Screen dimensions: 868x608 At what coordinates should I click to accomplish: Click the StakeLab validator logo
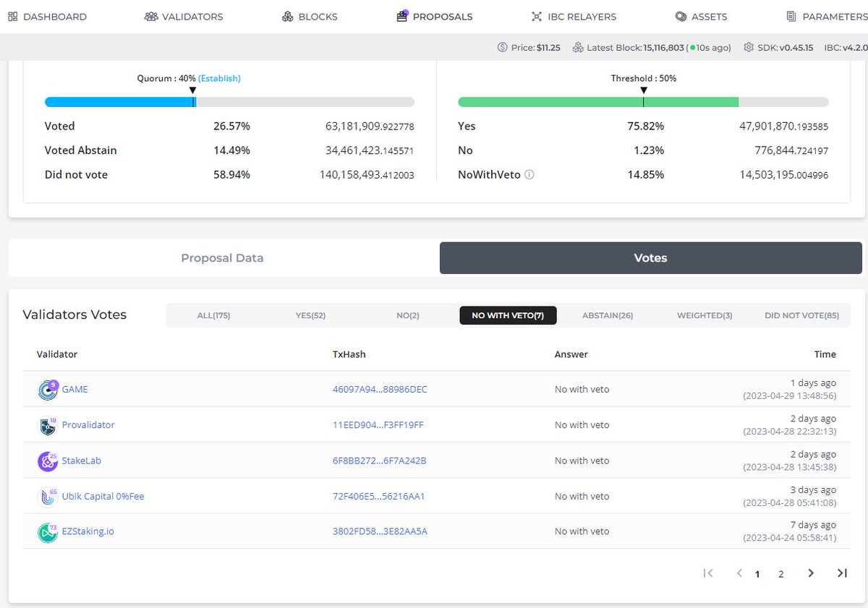tap(48, 461)
